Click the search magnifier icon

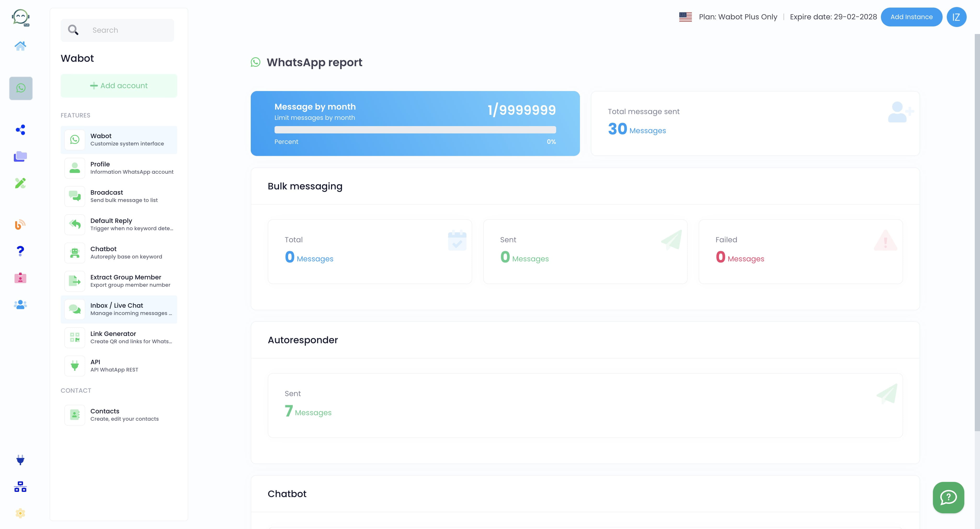pyautogui.click(x=73, y=30)
